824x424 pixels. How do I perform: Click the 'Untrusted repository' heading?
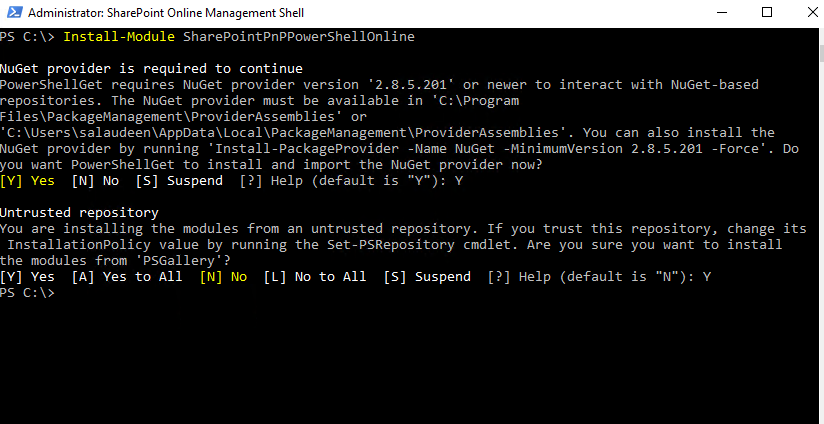point(79,213)
